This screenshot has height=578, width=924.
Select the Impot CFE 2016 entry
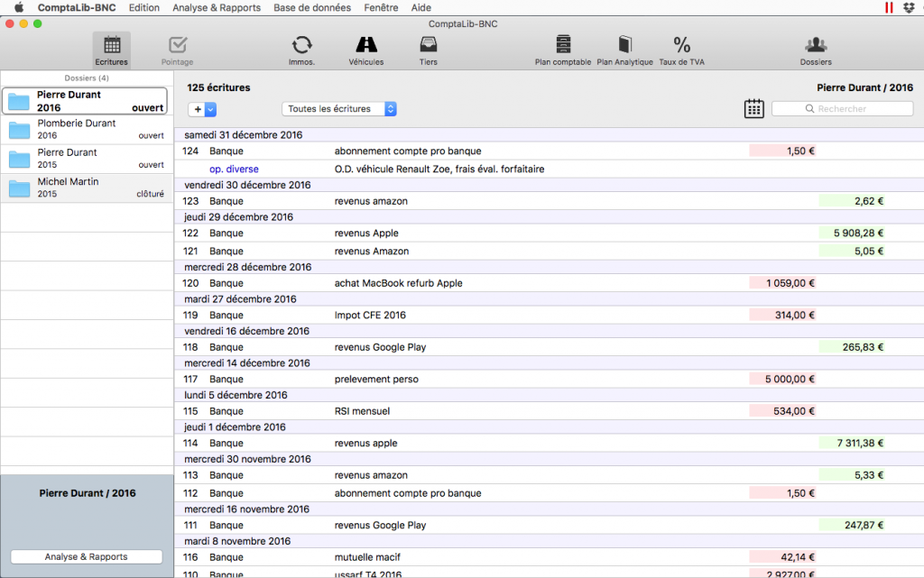click(x=550, y=315)
